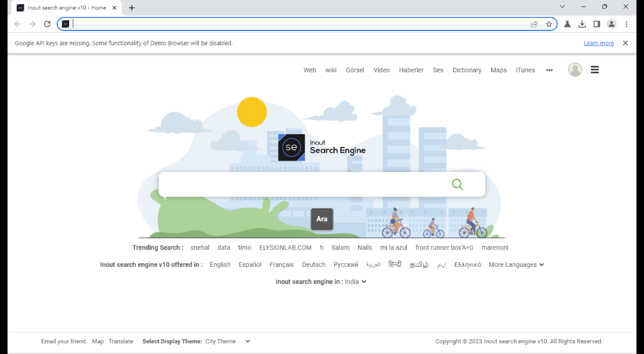Open the iTunes tab

[x=525, y=70]
